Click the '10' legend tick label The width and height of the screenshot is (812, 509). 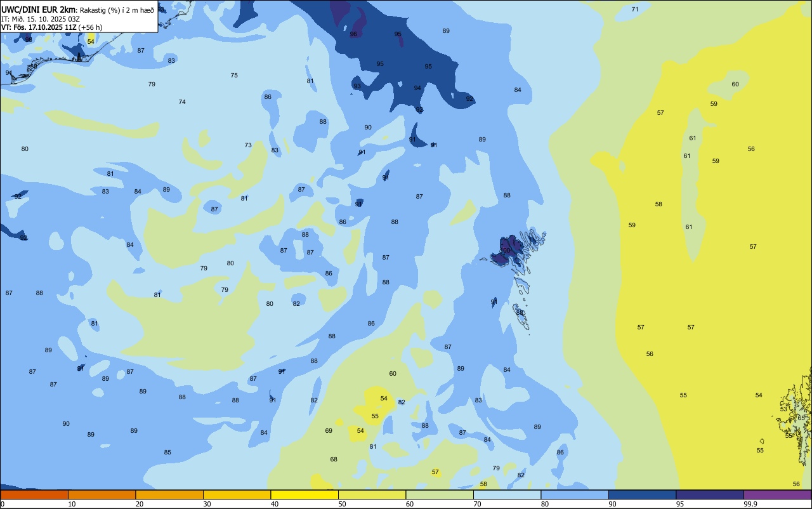click(72, 504)
